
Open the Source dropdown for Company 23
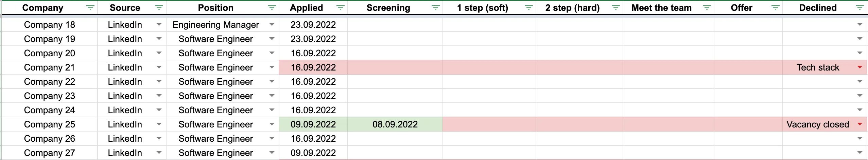pyautogui.click(x=159, y=96)
